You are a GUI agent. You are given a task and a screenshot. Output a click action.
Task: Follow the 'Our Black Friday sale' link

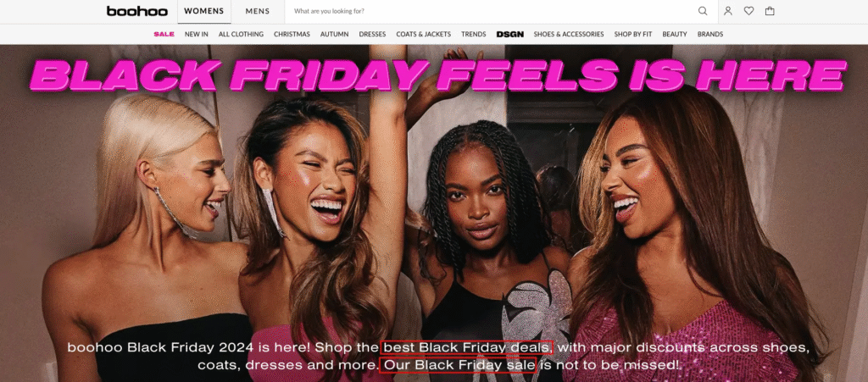[x=458, y=365]
